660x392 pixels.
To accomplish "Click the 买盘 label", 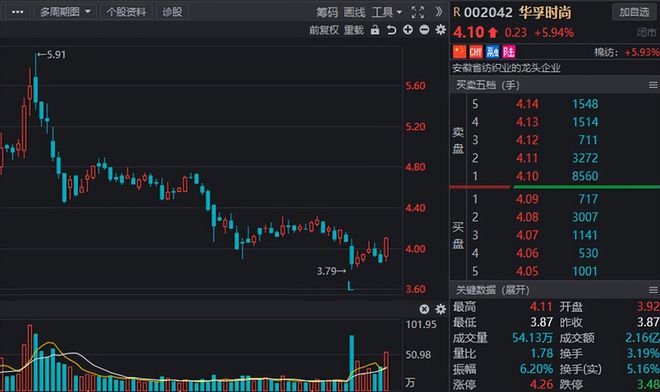I will tap(458, 235).
